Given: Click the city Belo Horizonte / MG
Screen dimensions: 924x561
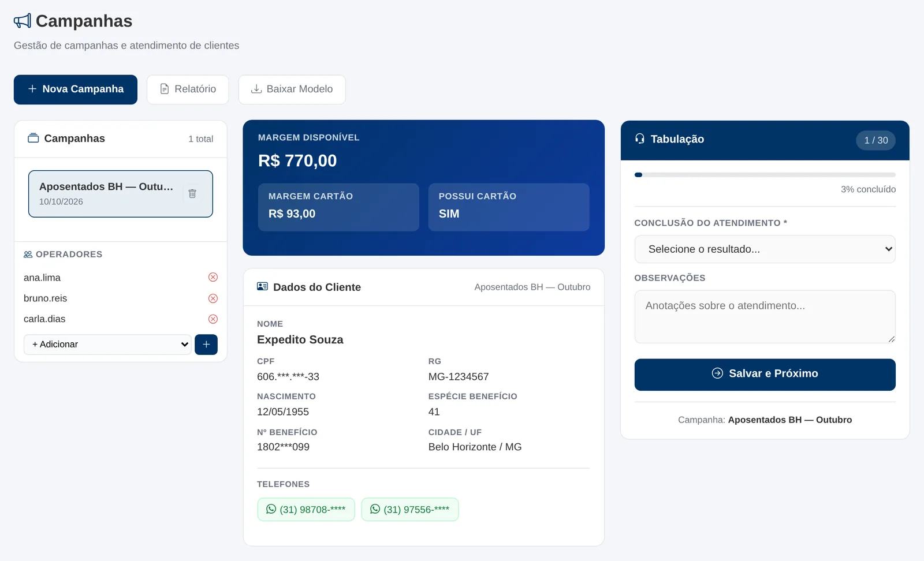Looking at the screenshot, I should (x=475, y=447).
